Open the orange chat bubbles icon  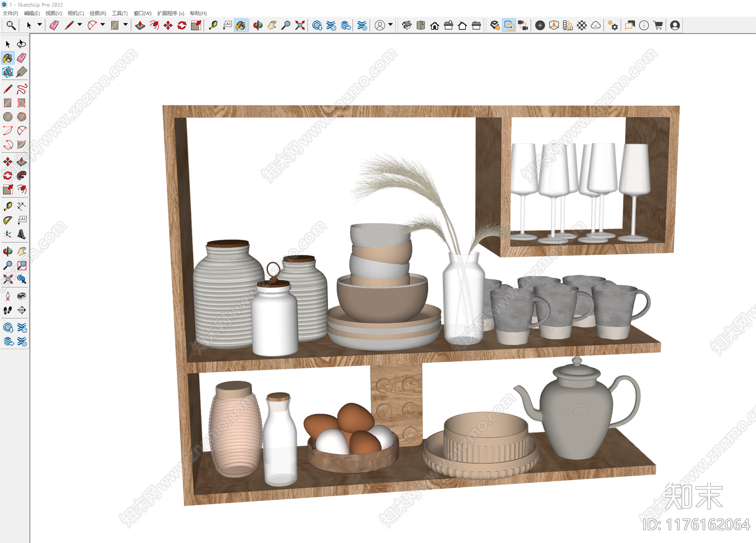[630, 25]
